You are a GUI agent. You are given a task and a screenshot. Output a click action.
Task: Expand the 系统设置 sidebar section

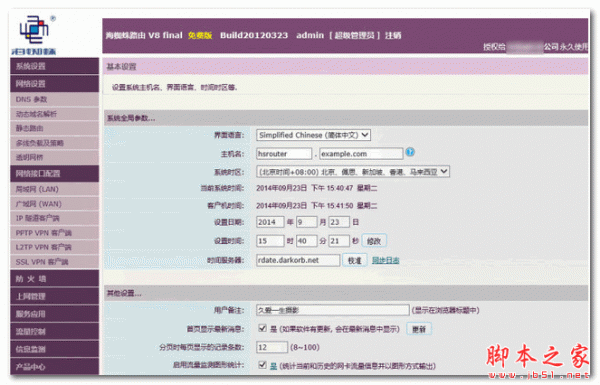point(54,66)
